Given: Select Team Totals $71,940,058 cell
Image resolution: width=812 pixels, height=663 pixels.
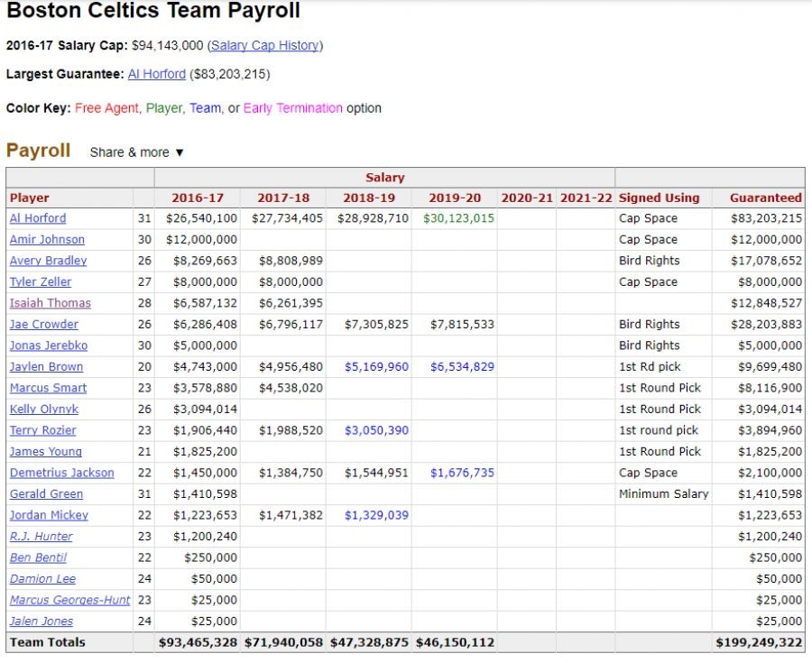Looking at the screenshot, I should 283,643.
